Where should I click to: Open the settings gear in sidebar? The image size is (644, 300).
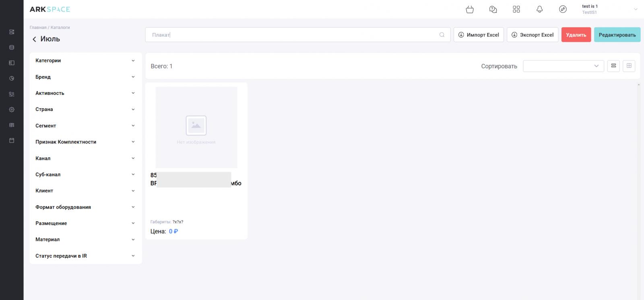coord(12,109)
